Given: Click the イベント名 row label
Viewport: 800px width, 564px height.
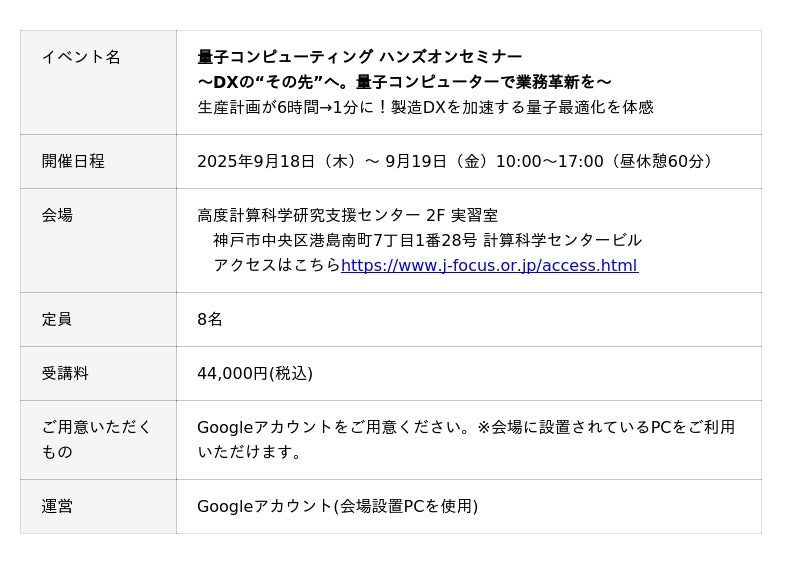Looking at the screenshot, I should pyautogui.click(x=80, y=57).
